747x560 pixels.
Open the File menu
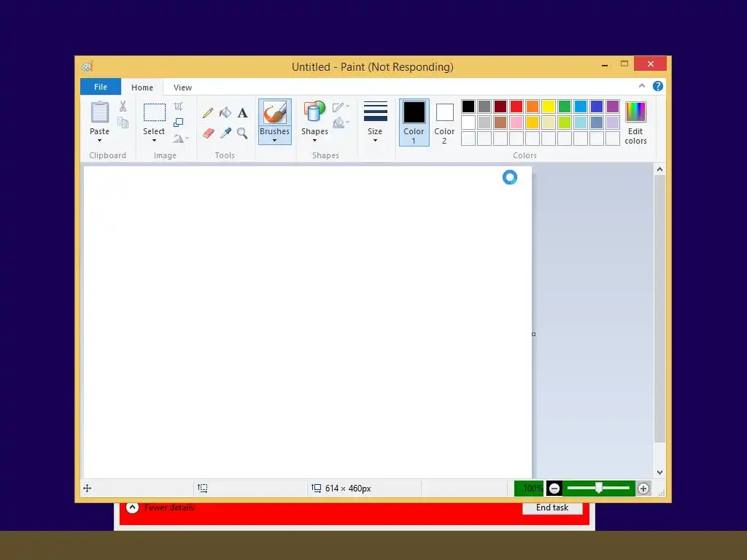point(101,87)
